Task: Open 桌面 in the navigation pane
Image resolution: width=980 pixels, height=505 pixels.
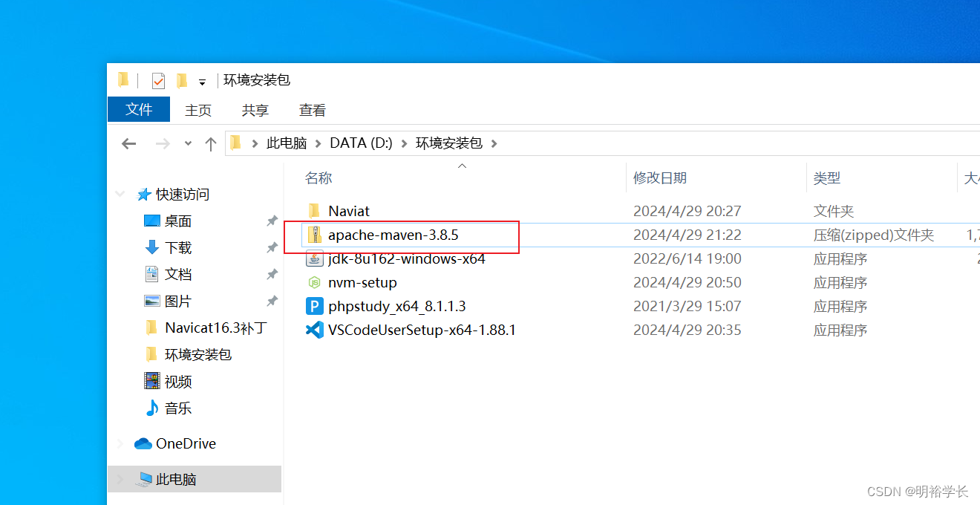Action: [178, 221]
